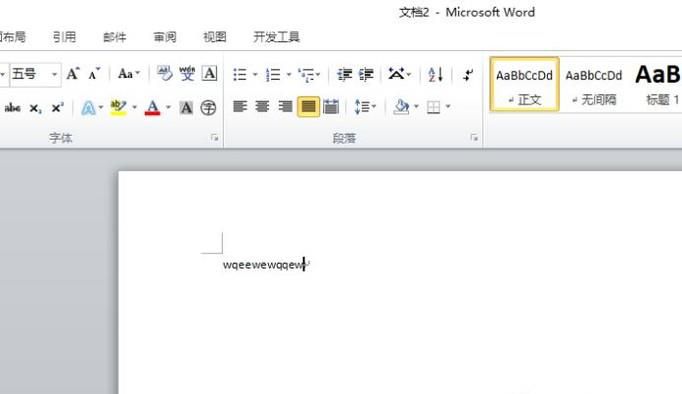
Task: Open the 引用 ribbon tab
Action: tap(64, 37)
